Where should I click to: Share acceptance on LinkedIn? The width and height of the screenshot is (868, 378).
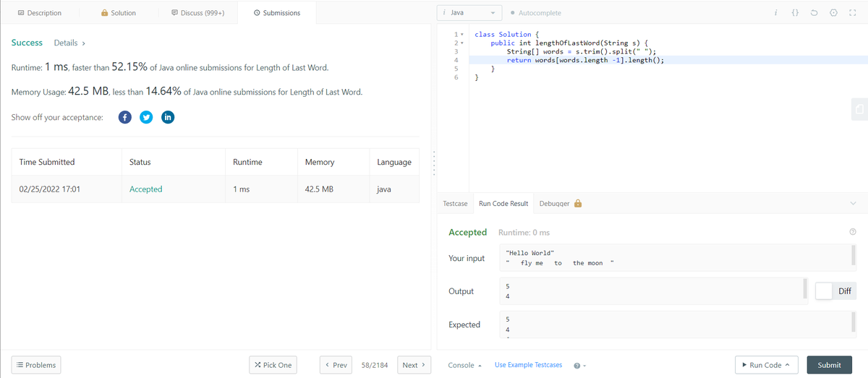coord(168,117)
